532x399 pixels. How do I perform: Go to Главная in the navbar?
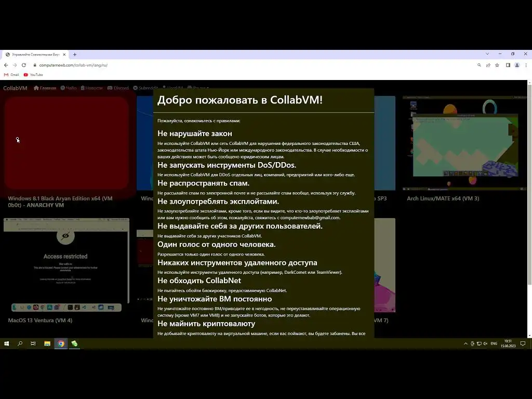pyautogui.click(x=45, y=88)
